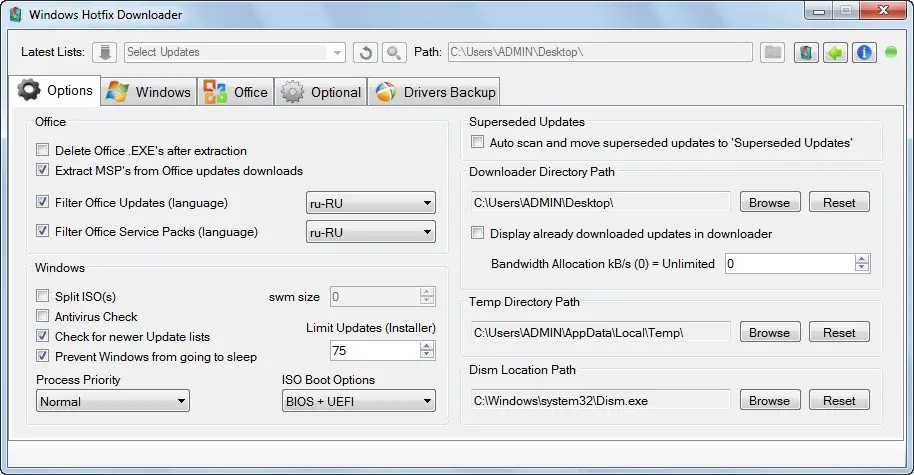Reset the Dism Location Path

(839, 400)
